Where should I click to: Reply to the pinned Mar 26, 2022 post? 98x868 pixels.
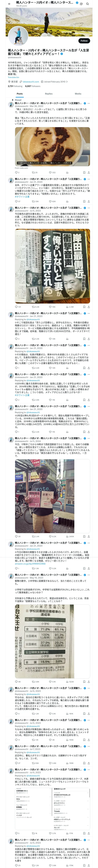click(x=16, y=172)
